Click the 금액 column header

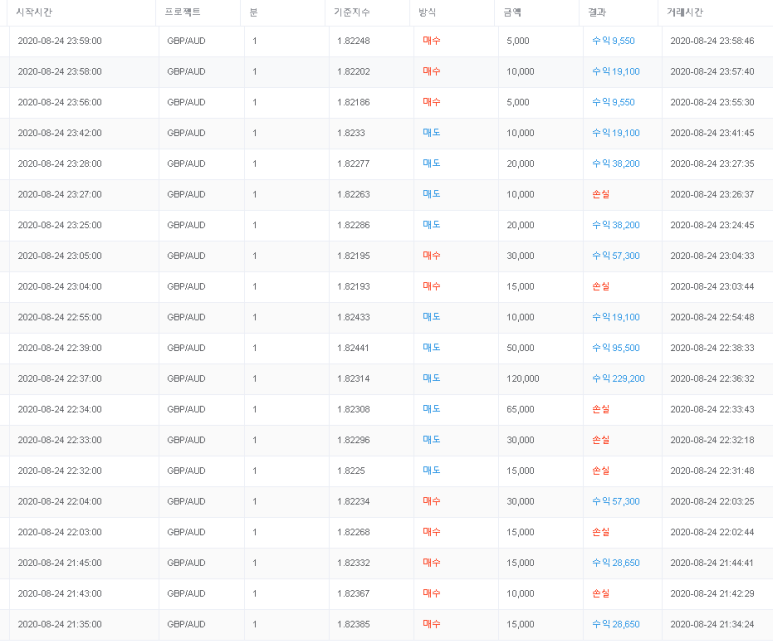512,12
